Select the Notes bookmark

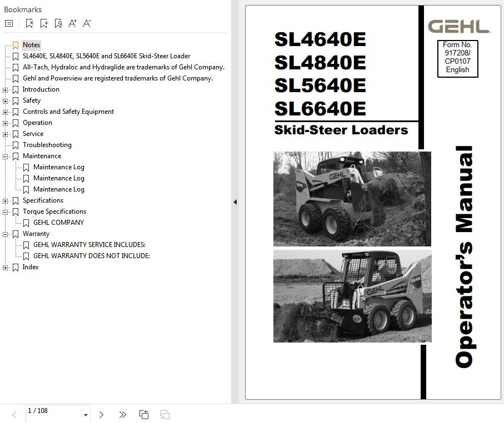[x=31, y=45]
